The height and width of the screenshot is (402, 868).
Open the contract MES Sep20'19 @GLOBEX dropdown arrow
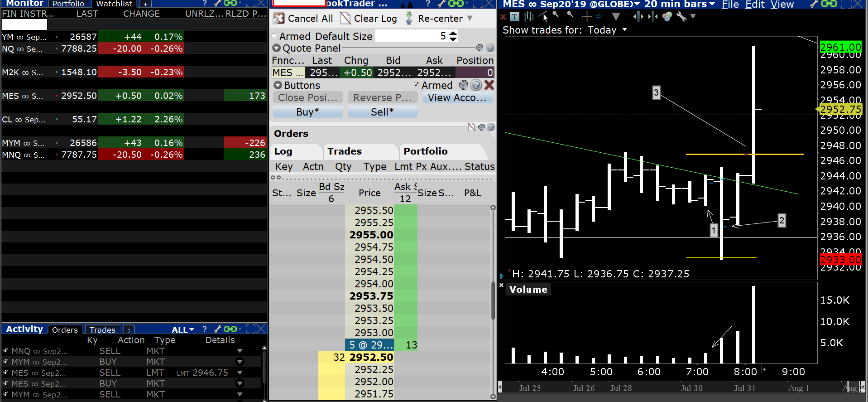[637, 4]
